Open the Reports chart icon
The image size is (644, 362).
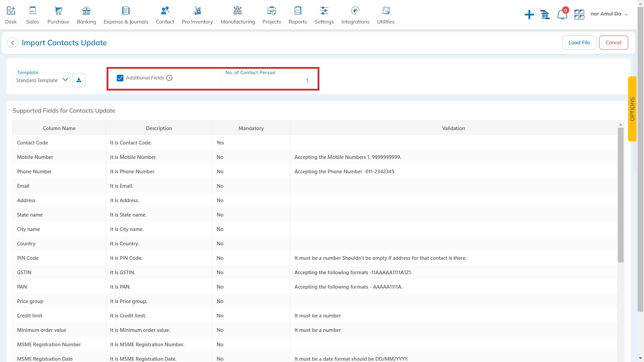coord(298,11)
